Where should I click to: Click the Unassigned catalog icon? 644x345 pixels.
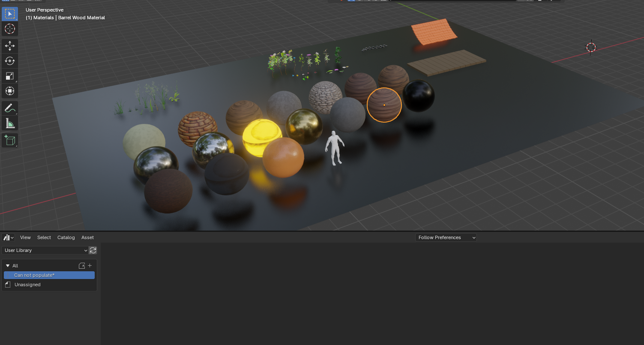[x=8, y=285]
